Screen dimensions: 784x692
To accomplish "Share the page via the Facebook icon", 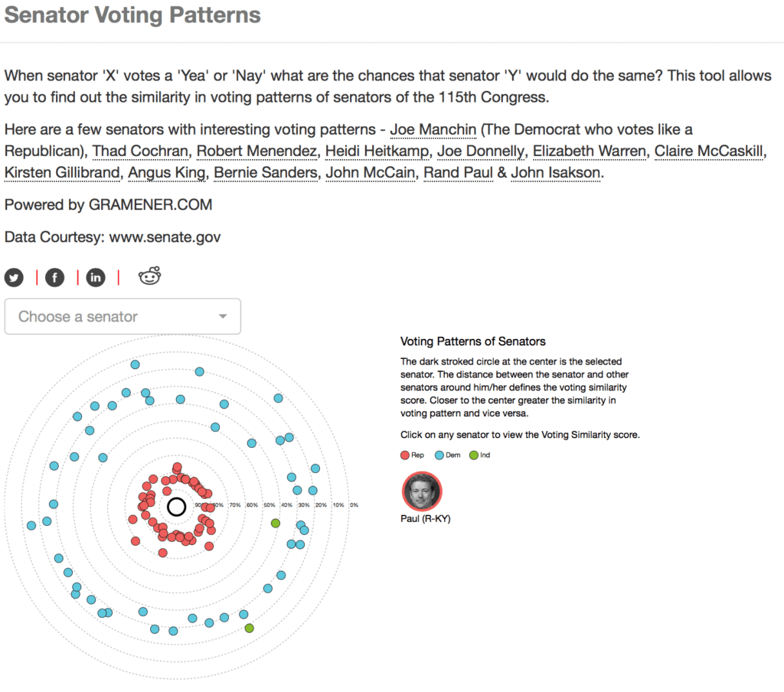I will pyautogui.click(x=54, y=277).
